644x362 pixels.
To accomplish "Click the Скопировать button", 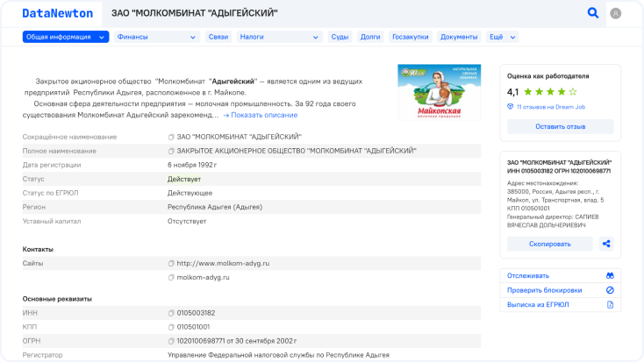I will tap(549, 244).
